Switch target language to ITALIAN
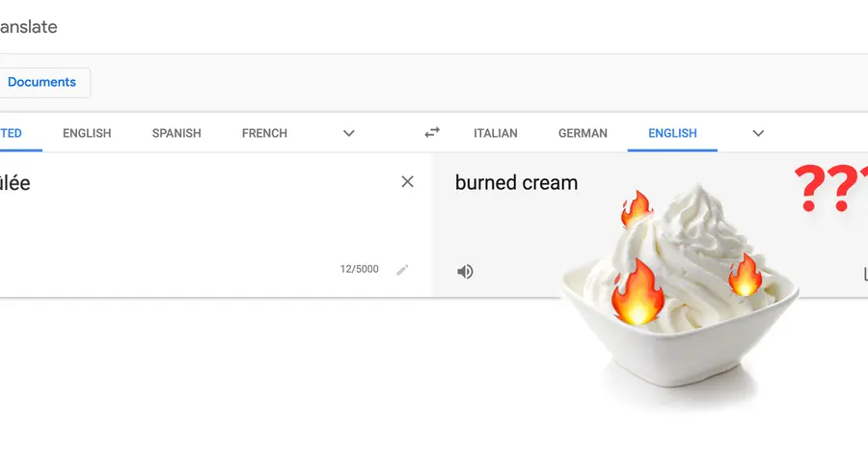Image resolution: width=868 pixels, height=452 pixels. [x=496, y=133]
